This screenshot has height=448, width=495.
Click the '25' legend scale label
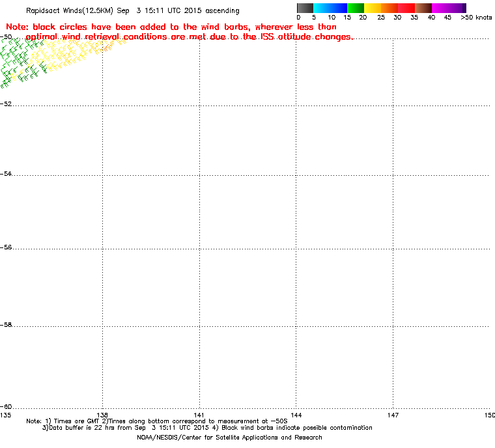(x=381, y=18)
